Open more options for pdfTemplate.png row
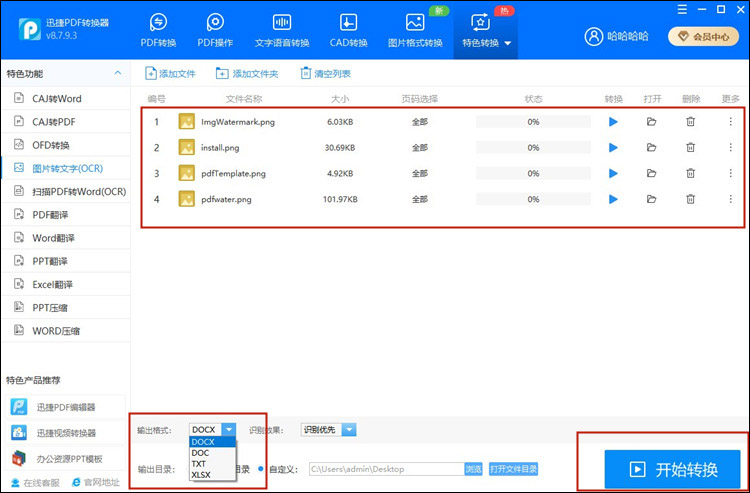The width and height of the screenshot is (750, 493). click(x=730, y=174)
